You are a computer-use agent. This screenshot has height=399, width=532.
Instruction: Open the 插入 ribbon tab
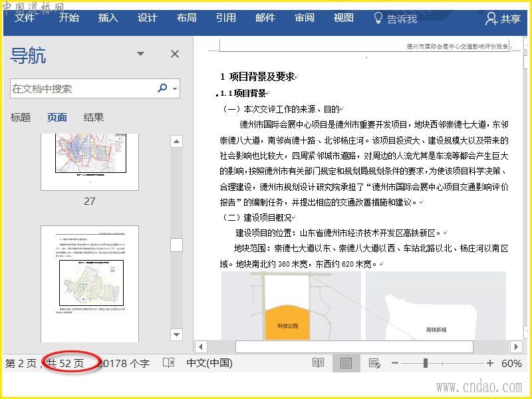(x=108, y=19)
